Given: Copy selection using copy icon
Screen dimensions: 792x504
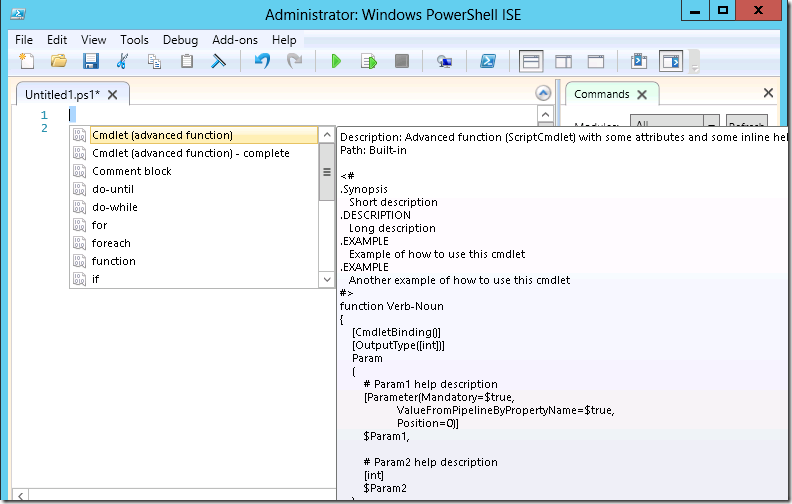Looking at the screenshot, I should 154,61.
